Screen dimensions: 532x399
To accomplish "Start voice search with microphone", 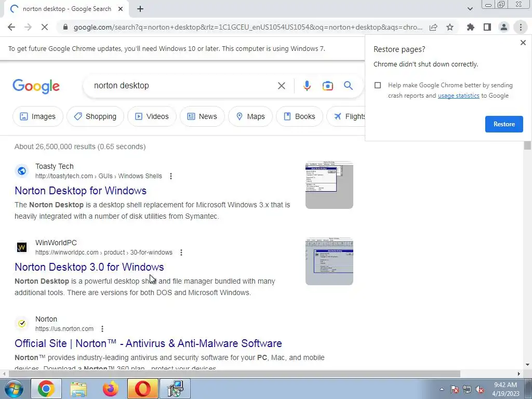I will click(307, 86).
